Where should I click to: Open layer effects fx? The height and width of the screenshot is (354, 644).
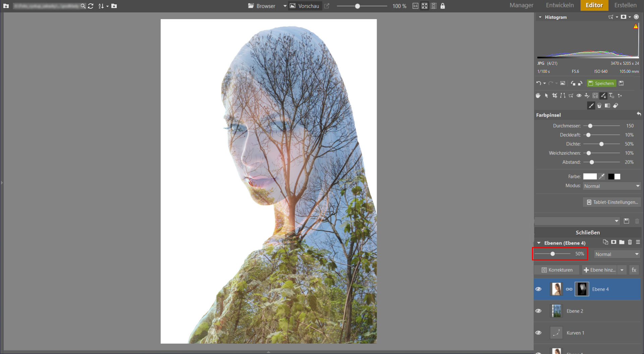pyautogui.click(x=634, y=270)
